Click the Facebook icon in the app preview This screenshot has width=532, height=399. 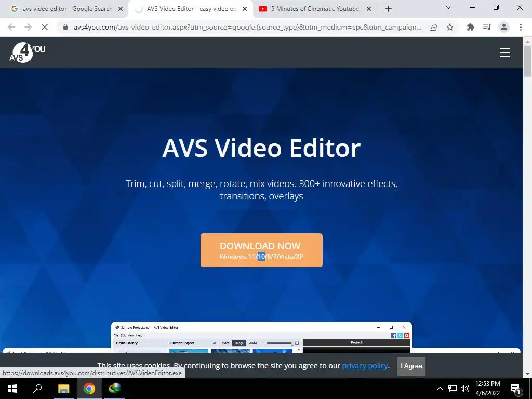(x=394, y=335)
